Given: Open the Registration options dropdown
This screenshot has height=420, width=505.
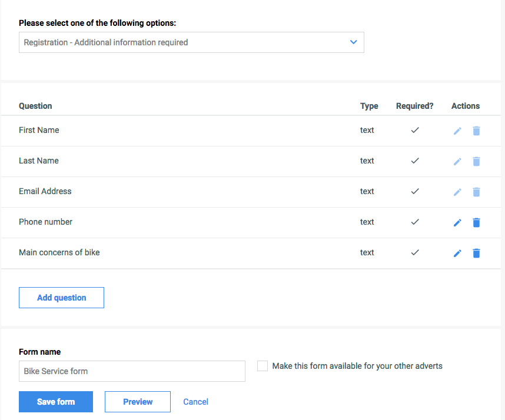Looking at the screenshot, I should (x=191, y=42).
